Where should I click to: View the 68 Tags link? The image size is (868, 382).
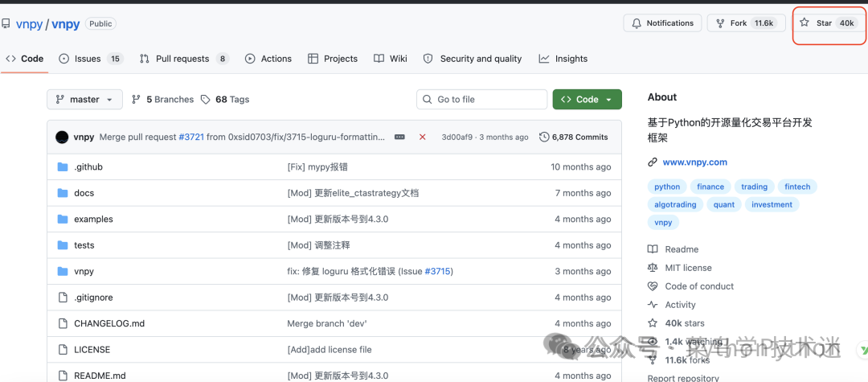(225, 100)
